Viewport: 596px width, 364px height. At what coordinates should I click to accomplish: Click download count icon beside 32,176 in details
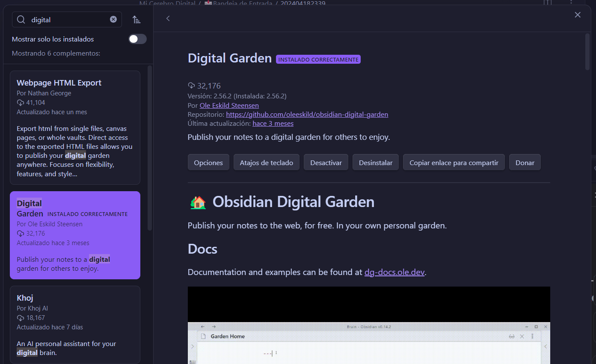pyautogui.click(x=192, y=86)
